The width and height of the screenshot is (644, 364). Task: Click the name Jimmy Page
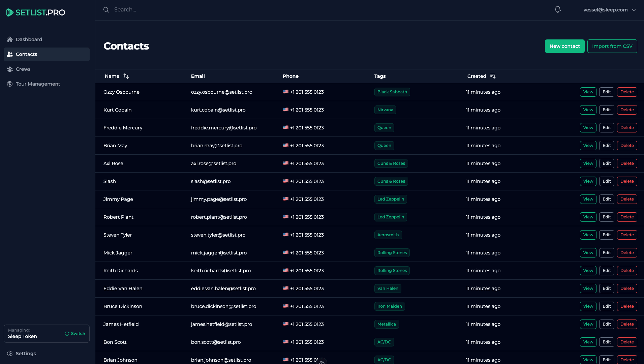(118, 199)
